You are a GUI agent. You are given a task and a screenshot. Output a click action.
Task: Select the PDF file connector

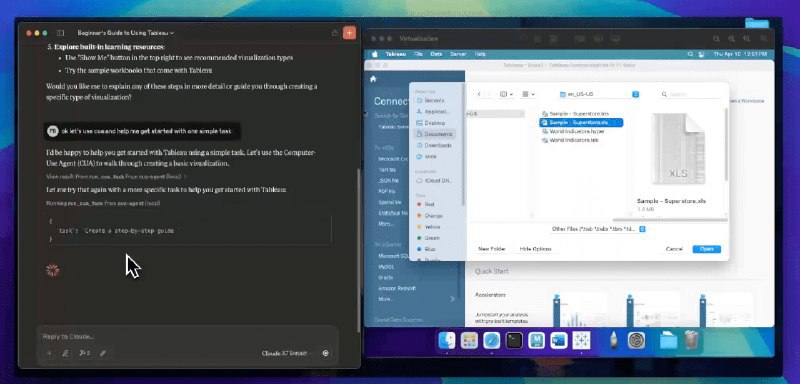387,191
